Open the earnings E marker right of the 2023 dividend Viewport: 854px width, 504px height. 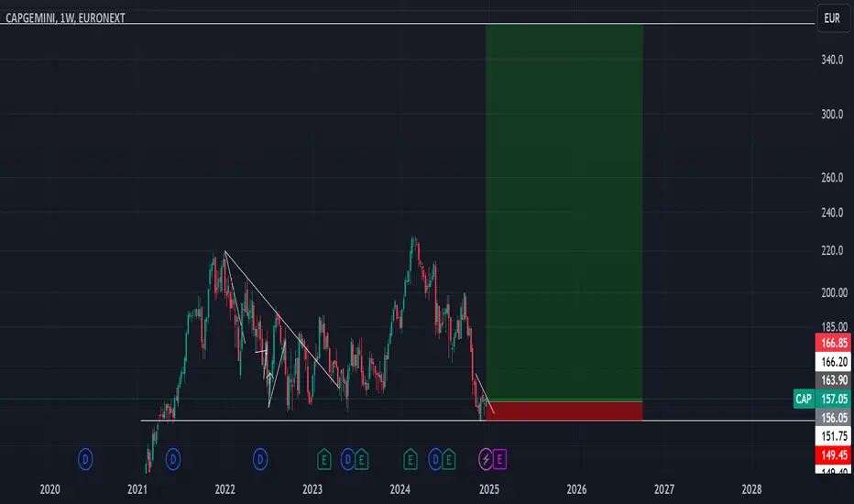coord(362,459)
